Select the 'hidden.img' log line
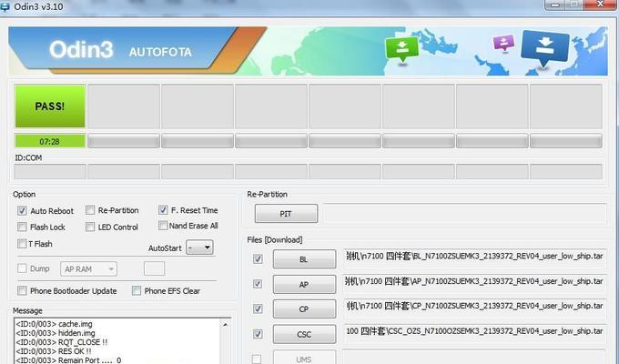This screenshot has height=364, width=619. [x=56, y=333]
